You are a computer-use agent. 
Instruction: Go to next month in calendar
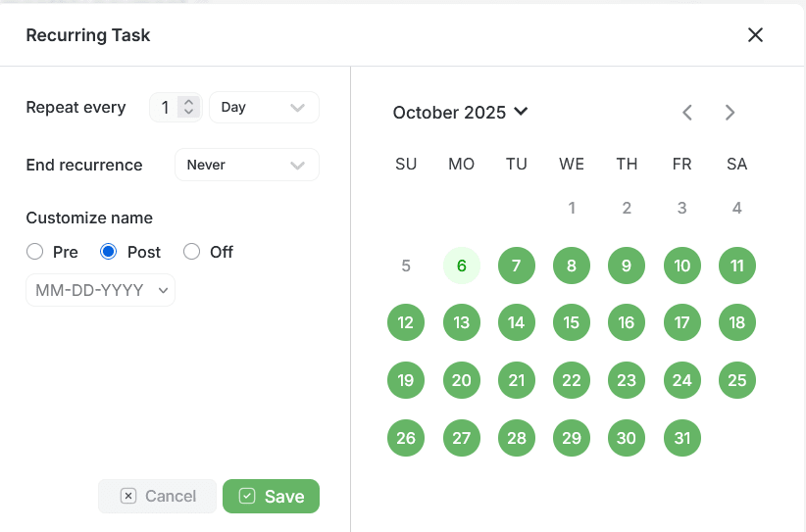pos(730,112)
